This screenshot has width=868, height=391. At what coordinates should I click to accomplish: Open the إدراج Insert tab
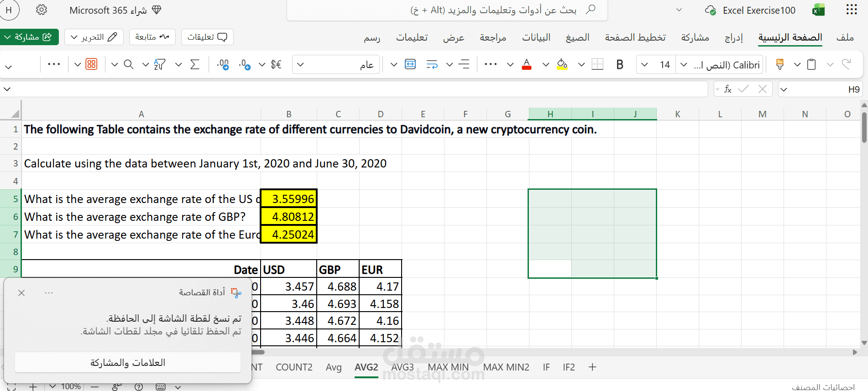pos(734,37)
